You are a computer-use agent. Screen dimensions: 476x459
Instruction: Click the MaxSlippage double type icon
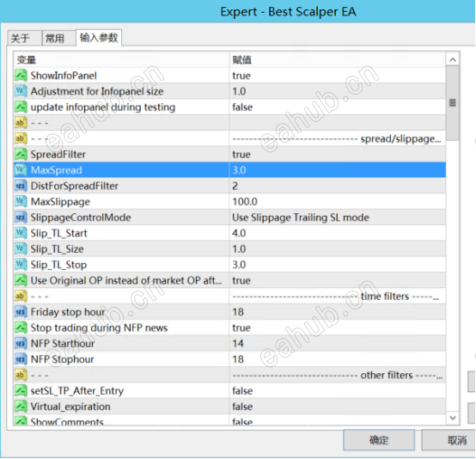(x=21, y=202)
